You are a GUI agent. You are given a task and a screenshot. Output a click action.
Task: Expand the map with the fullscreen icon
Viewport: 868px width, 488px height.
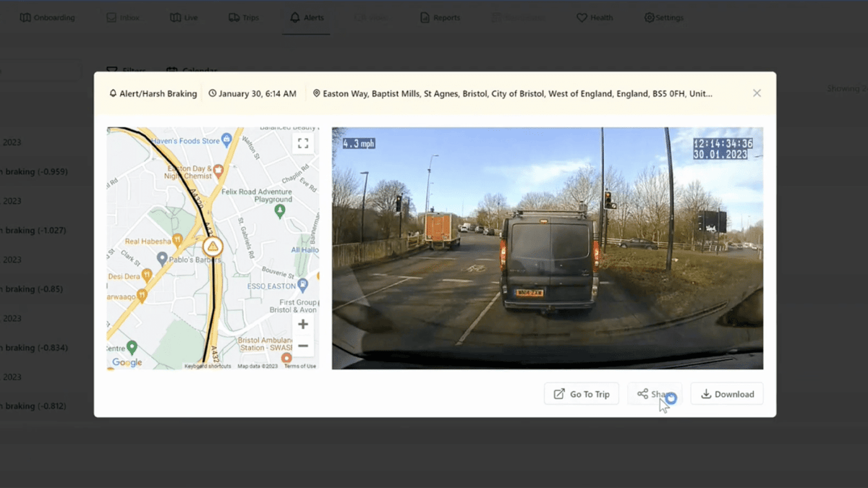303,142
